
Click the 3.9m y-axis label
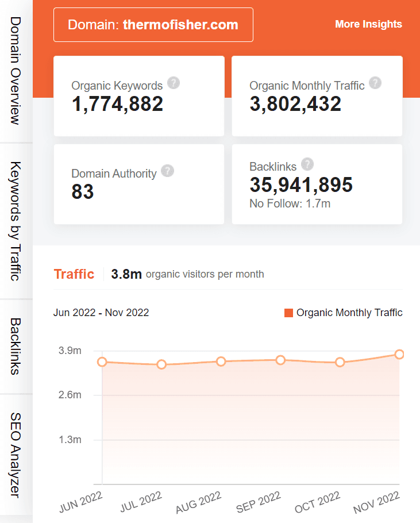[70, 351]
